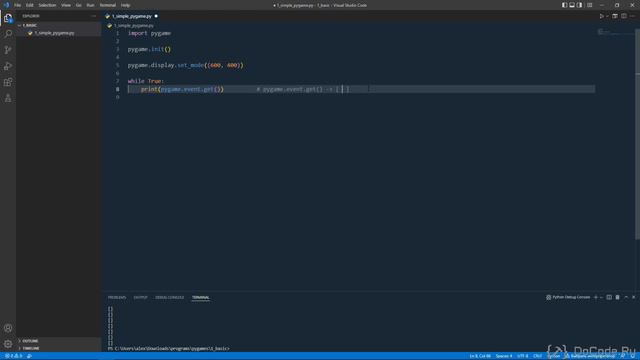Toggle bottom panel layout icon
This screenshot has height=360, width=640.
[x=572, y=5]
